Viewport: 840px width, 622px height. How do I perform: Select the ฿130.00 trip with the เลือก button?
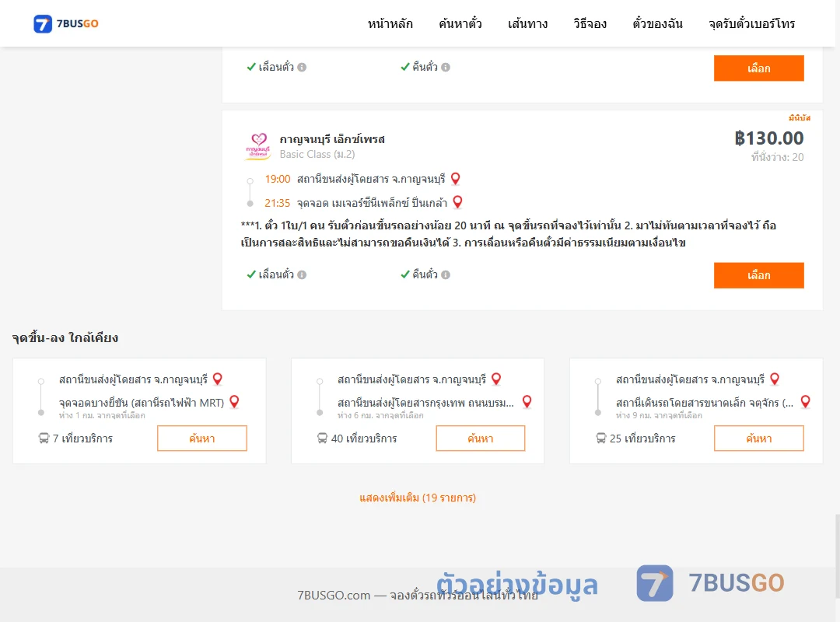(758, 275)
